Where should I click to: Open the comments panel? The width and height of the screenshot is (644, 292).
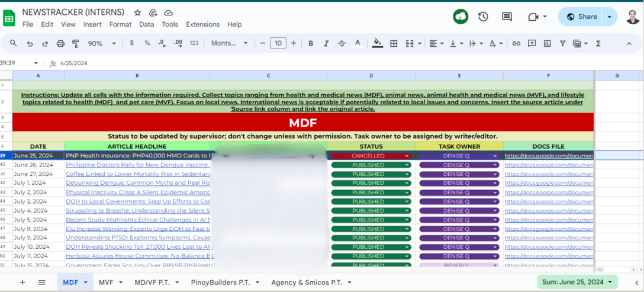click(x=507, y=17)
